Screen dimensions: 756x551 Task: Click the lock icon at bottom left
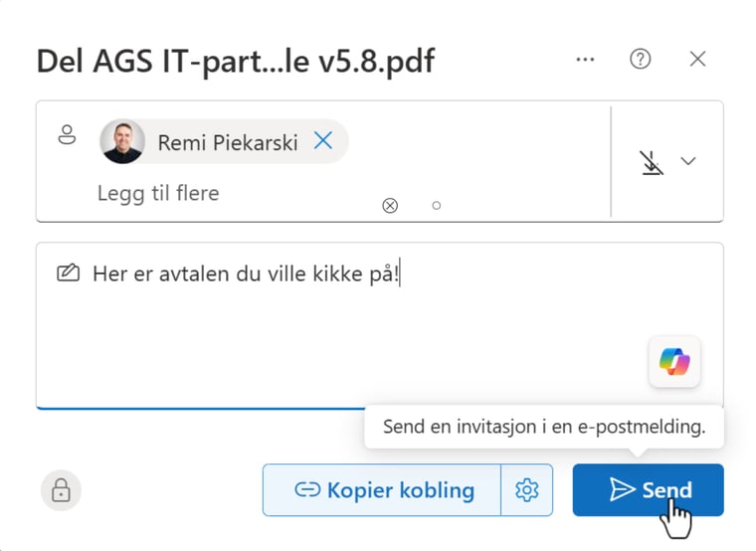tap(61, 490)
